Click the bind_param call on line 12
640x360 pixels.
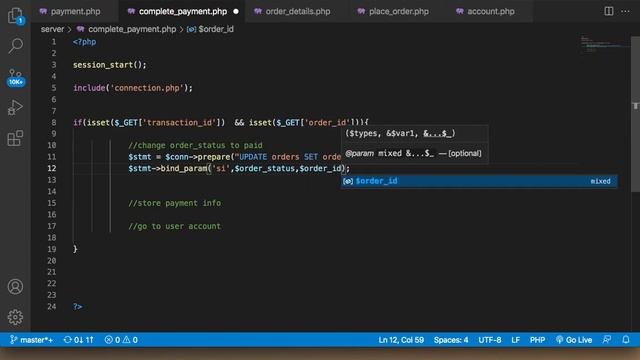pyautogui.click(x=239, y=168)
